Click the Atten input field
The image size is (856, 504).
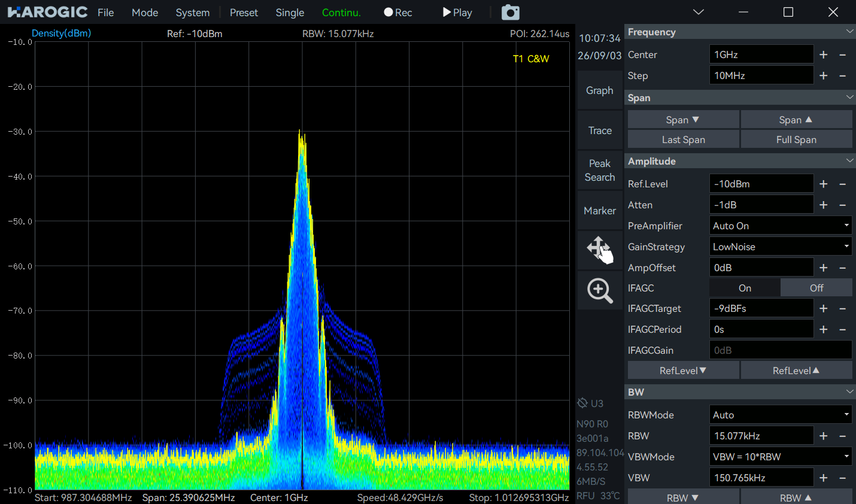[761, 205]
